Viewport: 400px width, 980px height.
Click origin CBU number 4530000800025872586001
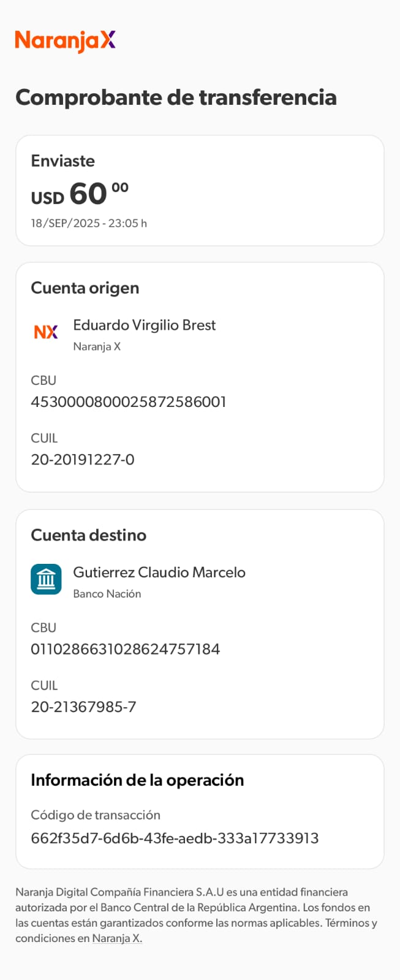click(129, 402)
